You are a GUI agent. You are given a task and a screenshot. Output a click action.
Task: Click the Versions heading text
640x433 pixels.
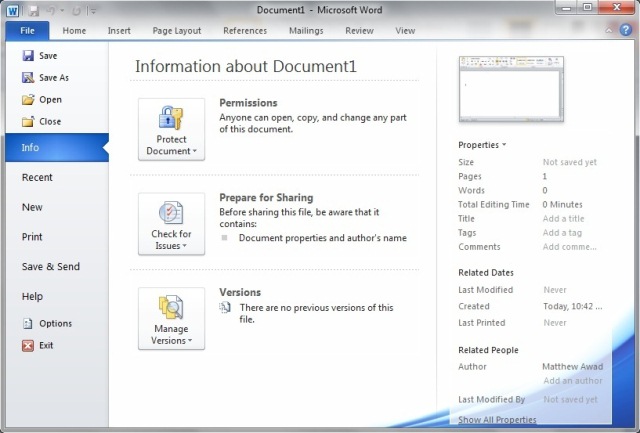point(240,292)
